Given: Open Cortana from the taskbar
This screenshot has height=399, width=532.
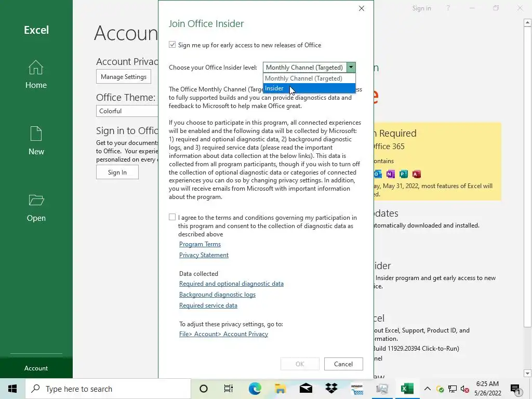Looking at the screenshot, I should click(204, 389).
